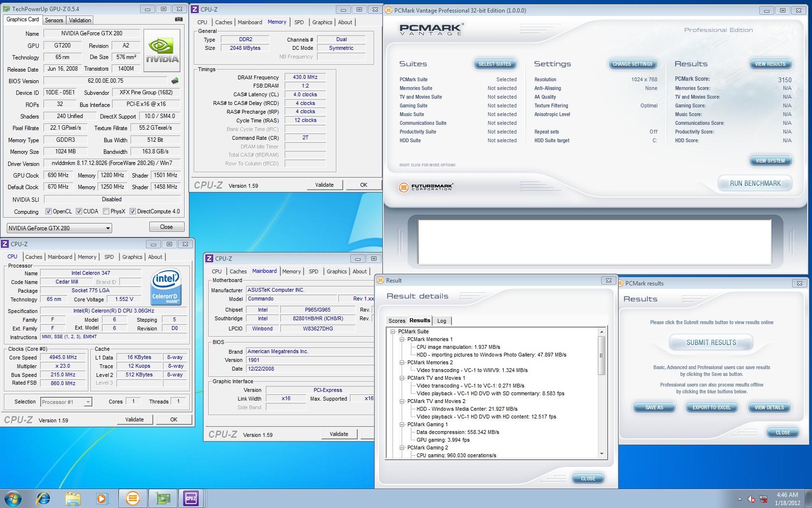Screen dimensions: 812x508
Task: Click the BIOS Version field in GPU-Z
Action: 105,81
